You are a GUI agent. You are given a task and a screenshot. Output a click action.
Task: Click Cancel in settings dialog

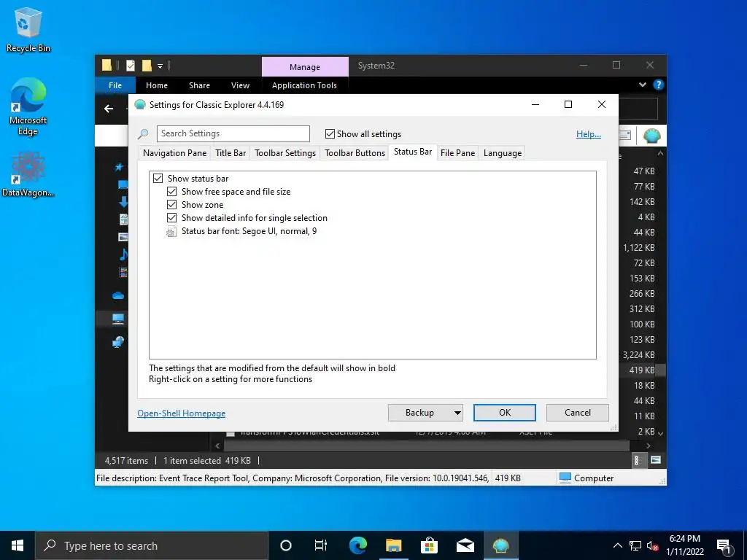pyautogui.click(x=578, y=413)
